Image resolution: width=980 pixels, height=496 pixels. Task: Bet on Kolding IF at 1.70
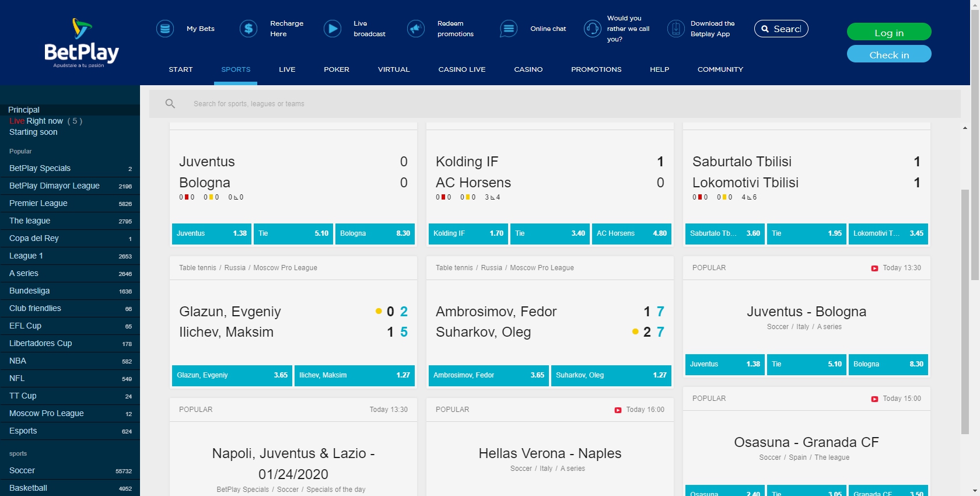(x=468, y=233)
